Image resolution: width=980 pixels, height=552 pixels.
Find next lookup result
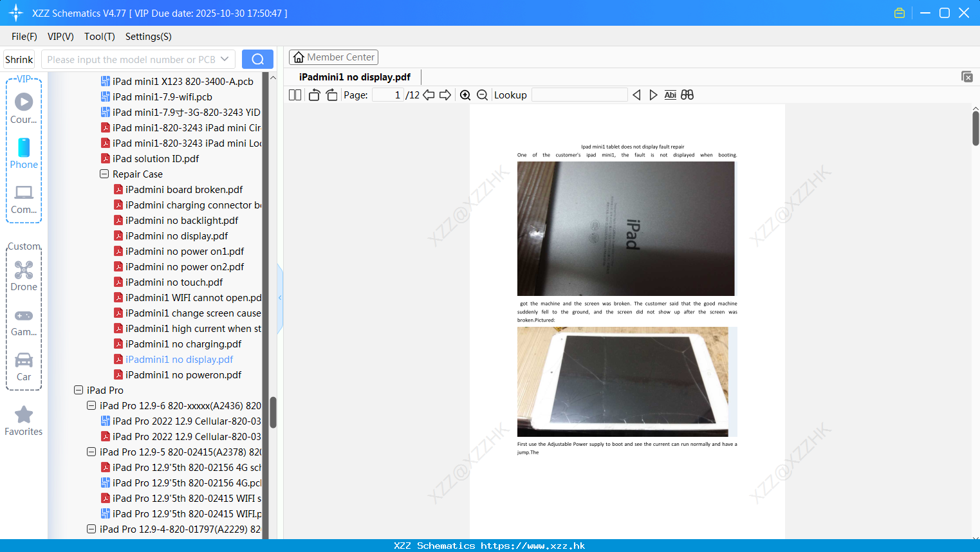click(653, 95)
